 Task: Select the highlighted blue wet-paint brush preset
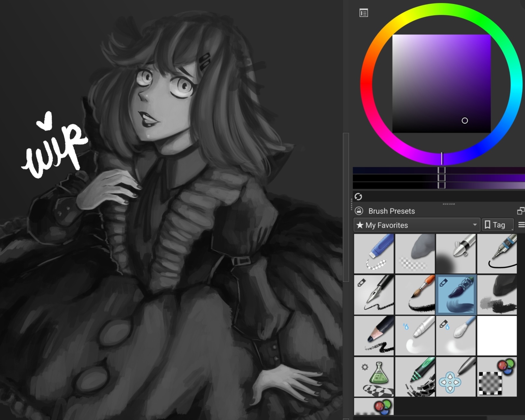click(456, 295)
